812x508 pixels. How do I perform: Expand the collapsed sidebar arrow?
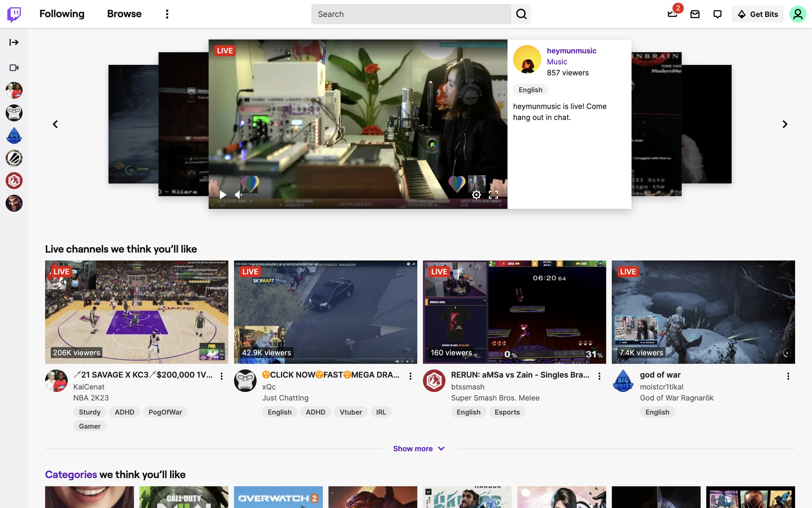(14, 42)
